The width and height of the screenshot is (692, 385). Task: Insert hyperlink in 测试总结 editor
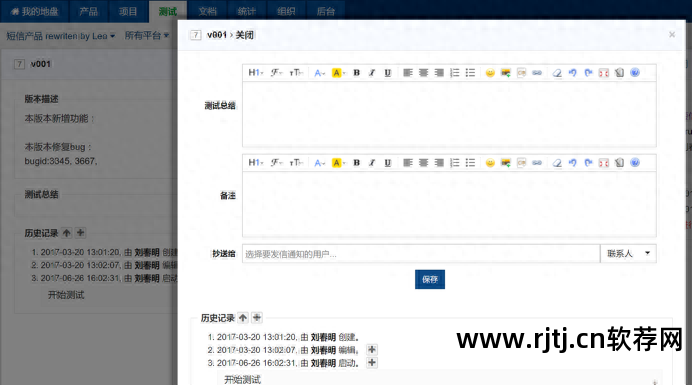[x=537, y=73]
